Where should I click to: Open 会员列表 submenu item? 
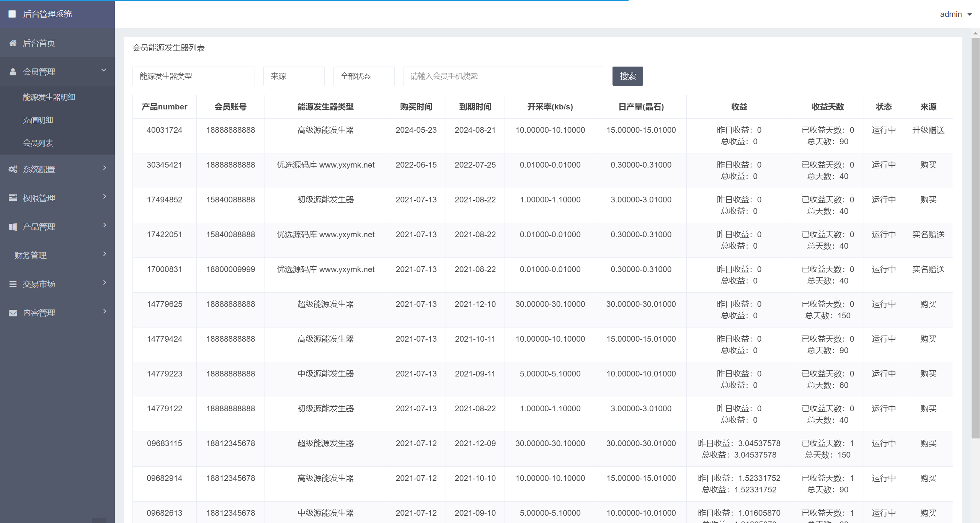click(38, 143)
